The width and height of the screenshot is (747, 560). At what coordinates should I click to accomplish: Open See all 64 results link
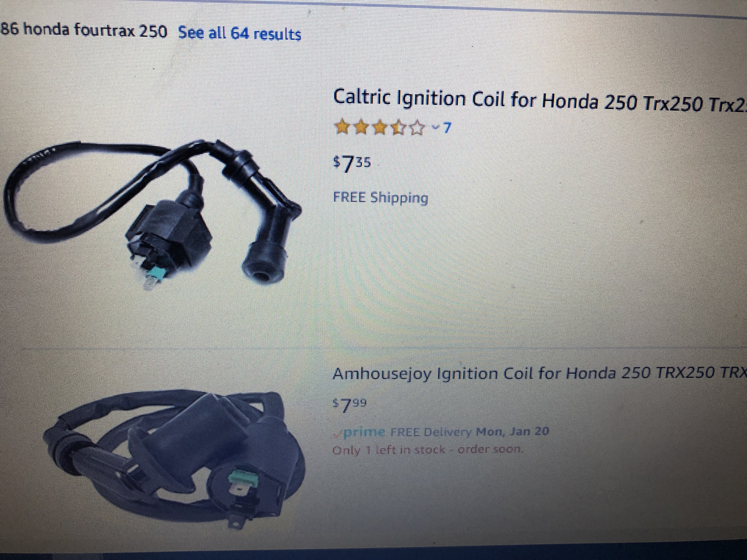tap(239, 34)
